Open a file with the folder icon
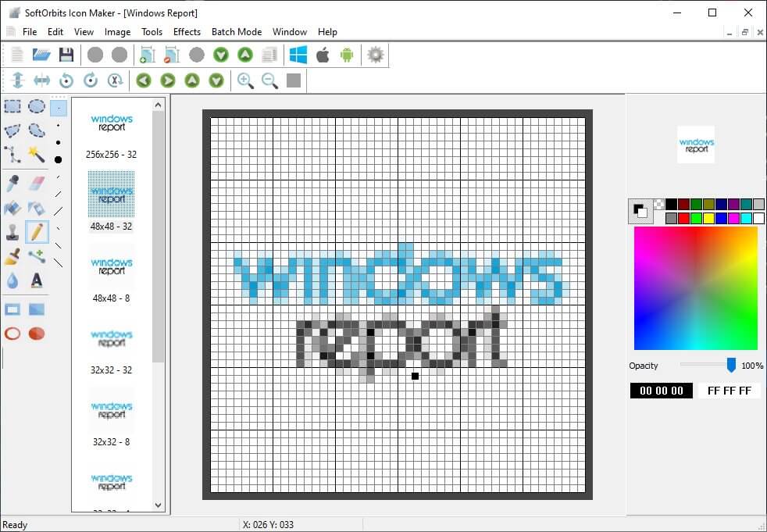The image size is (767, 532). pos(41,55)
